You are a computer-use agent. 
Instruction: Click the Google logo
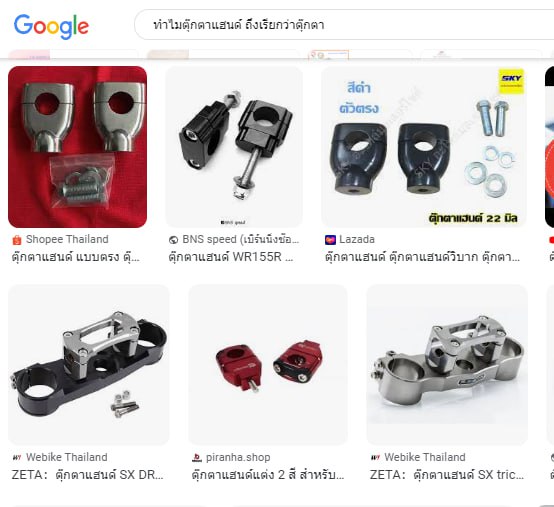coord(51,26)
